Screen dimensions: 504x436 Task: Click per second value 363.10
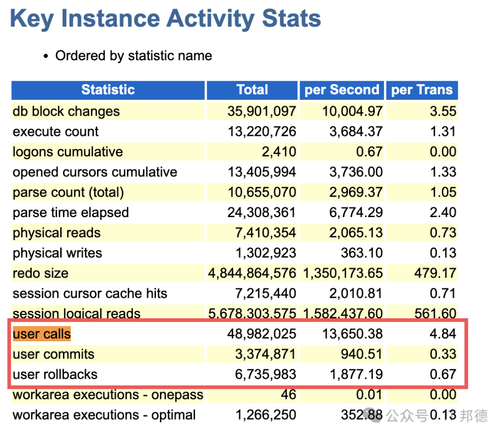coord(362,253)
